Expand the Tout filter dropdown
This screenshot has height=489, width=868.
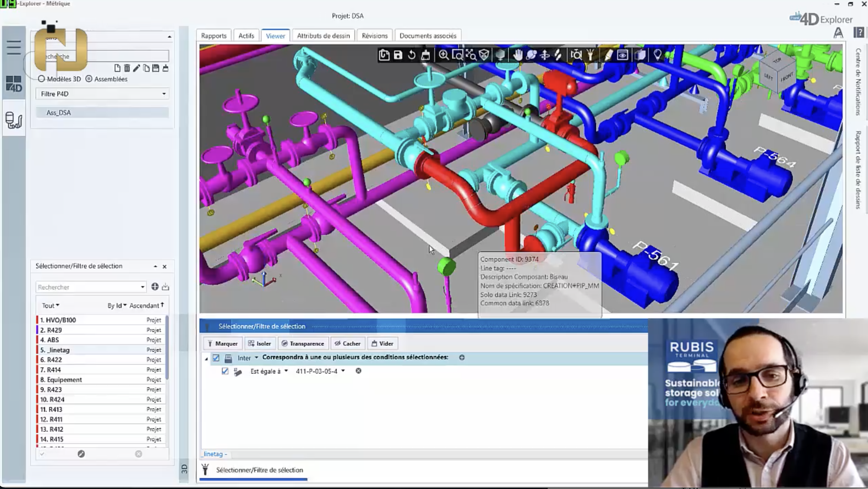click(51, 305)
